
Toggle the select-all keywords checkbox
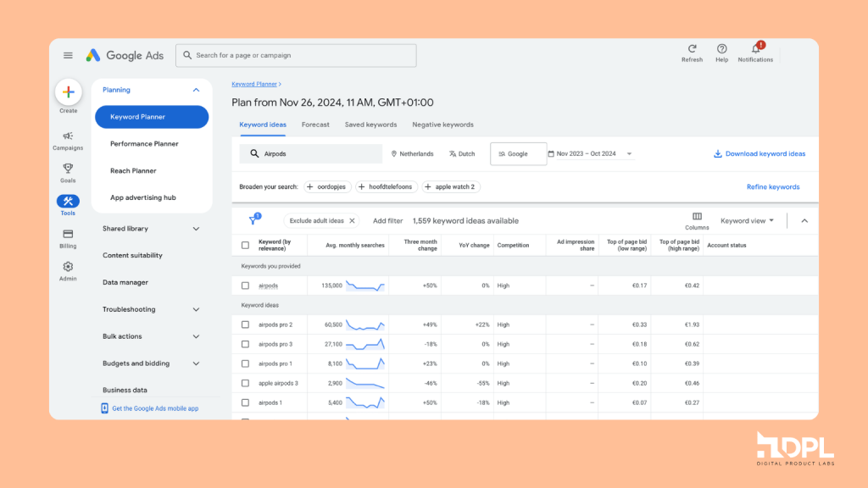click(245, 245)
